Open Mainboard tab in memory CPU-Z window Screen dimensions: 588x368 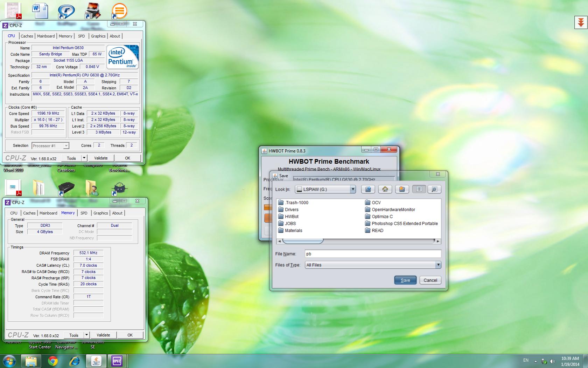tap(48, 213)
